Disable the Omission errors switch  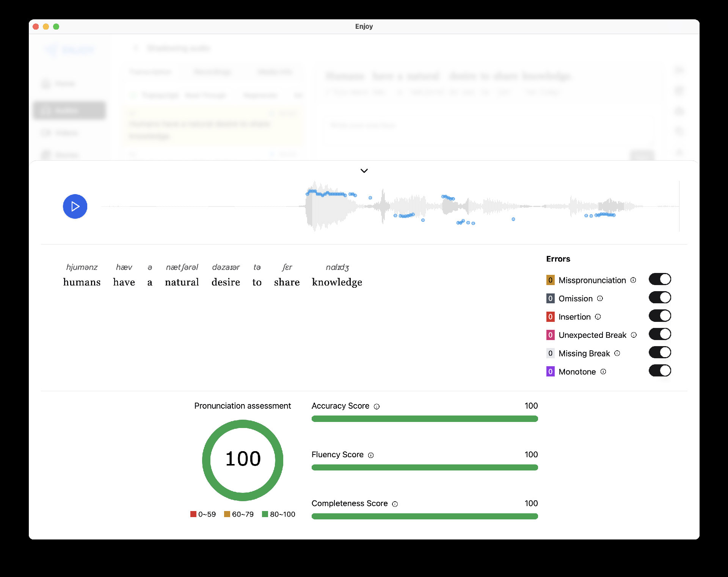660,298
